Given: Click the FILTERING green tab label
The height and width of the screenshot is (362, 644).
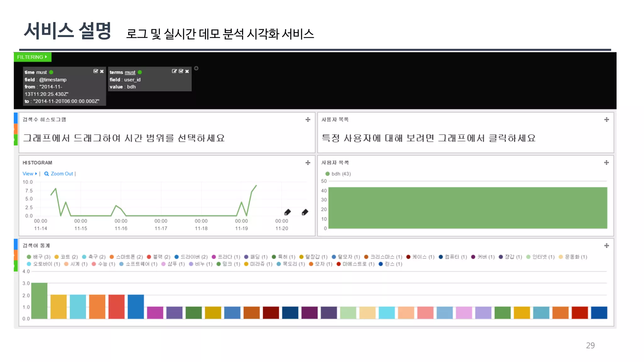Looking at the screenshot, I should click(x=30, y=57).
